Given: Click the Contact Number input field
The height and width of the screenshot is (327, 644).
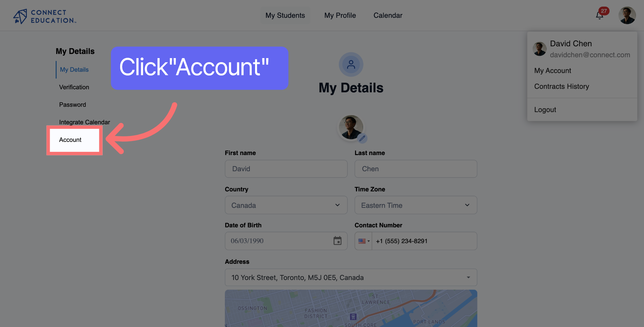Looking at the screenshot, I should tap(424, 241).
